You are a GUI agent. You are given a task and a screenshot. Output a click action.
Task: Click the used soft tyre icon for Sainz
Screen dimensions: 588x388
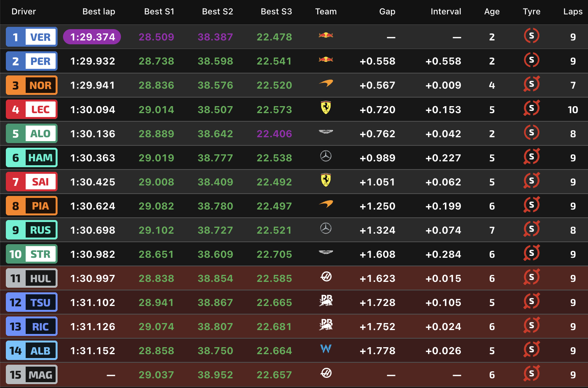tap(531, 181)
